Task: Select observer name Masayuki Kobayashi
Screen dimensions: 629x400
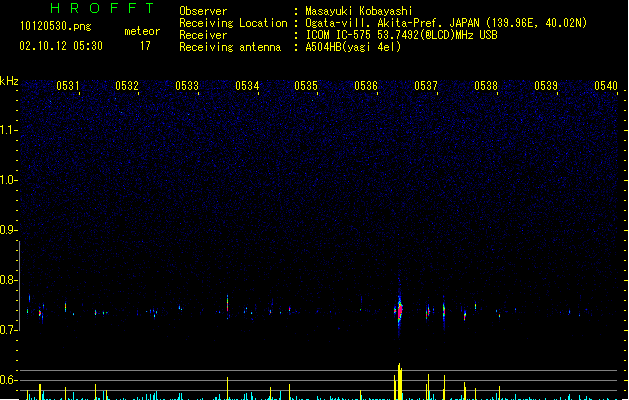Action: (x=359, y=11)
